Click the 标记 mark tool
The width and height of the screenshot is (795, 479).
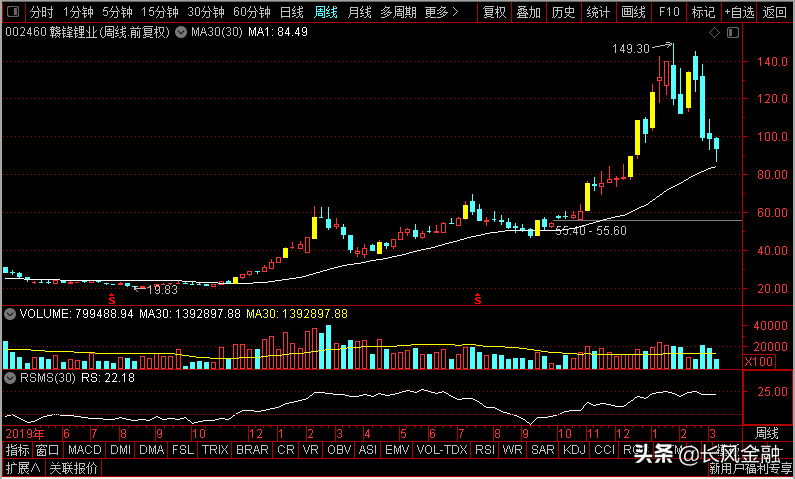pos(703,13)
